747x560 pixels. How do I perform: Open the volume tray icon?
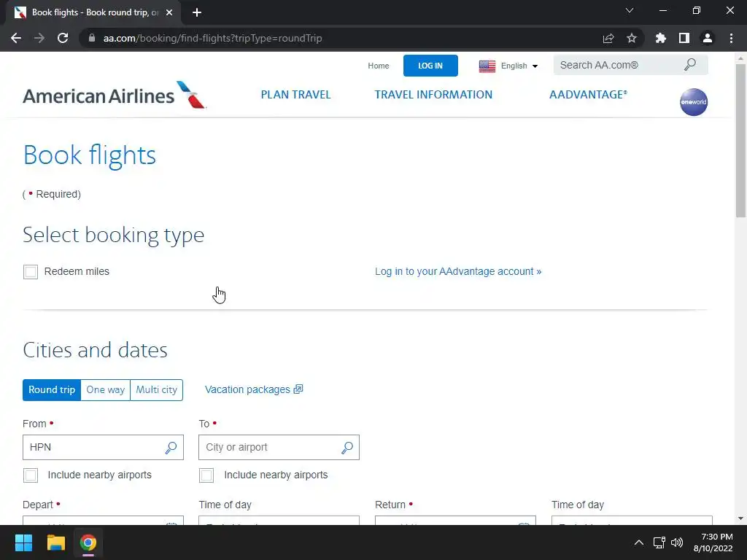coord(676,542)
